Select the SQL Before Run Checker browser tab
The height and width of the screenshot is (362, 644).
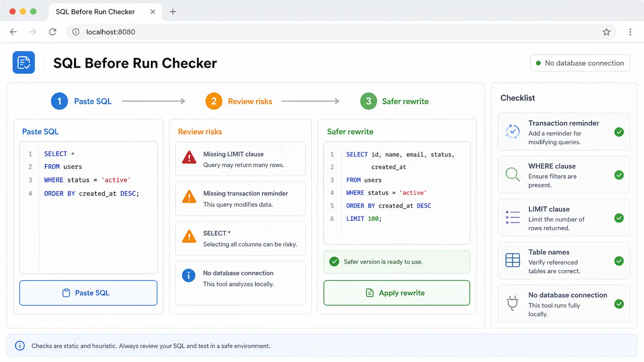pyautogui.click(x=105, y=12)
